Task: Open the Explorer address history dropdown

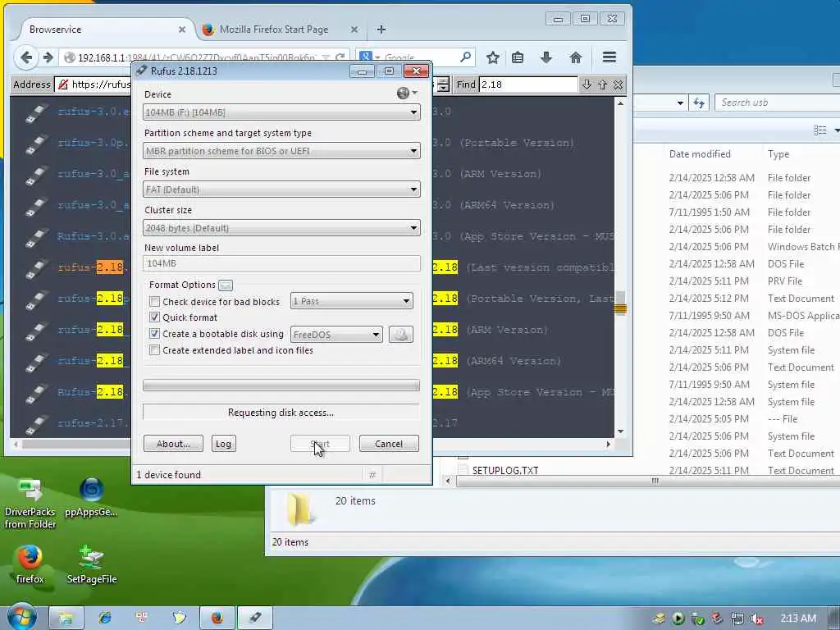Action: [680, 103]
